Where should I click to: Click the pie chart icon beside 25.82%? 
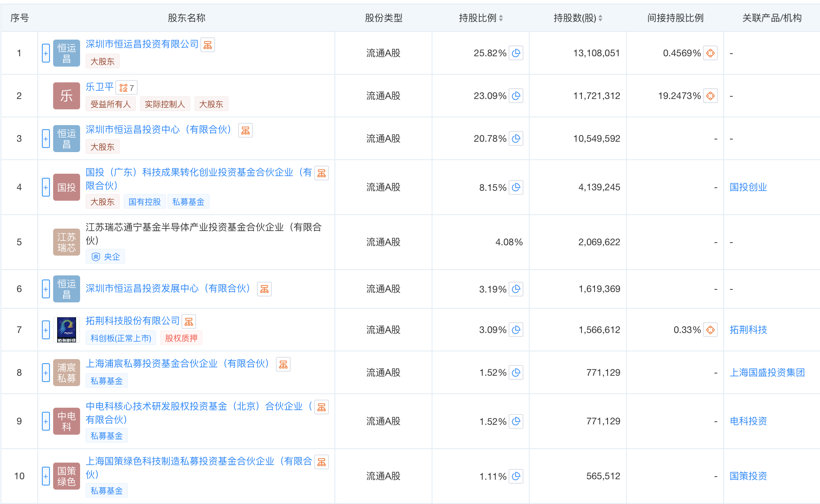tap(516, 53)
